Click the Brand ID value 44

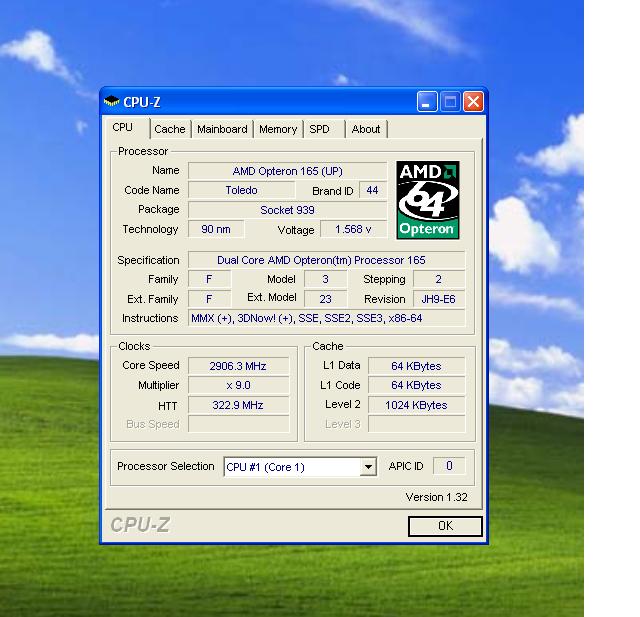[373, 190]
